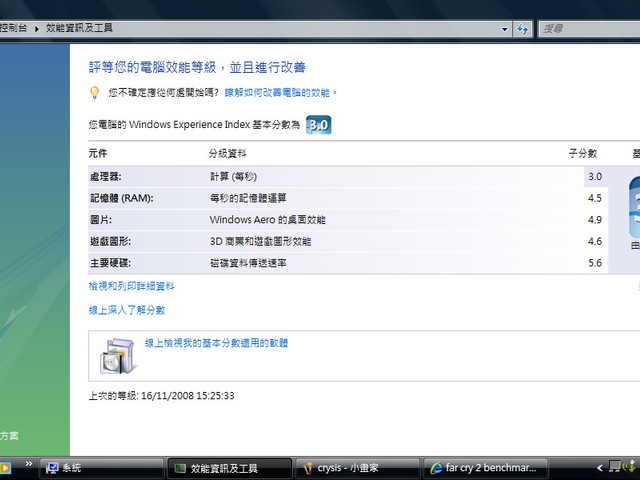Select the 主要硬碟 row label
The width and height of the screenshot is (640, 480).
point(110,263)
